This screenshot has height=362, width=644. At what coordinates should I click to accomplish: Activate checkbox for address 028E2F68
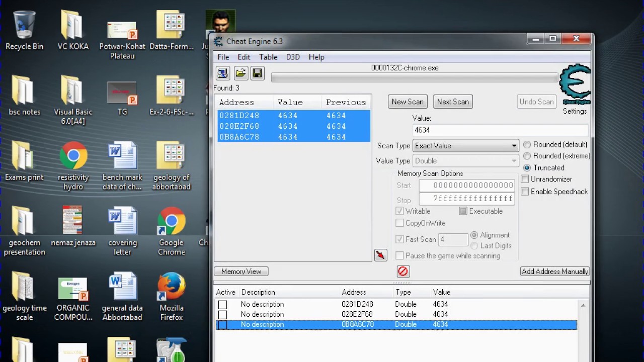[222, 315]
